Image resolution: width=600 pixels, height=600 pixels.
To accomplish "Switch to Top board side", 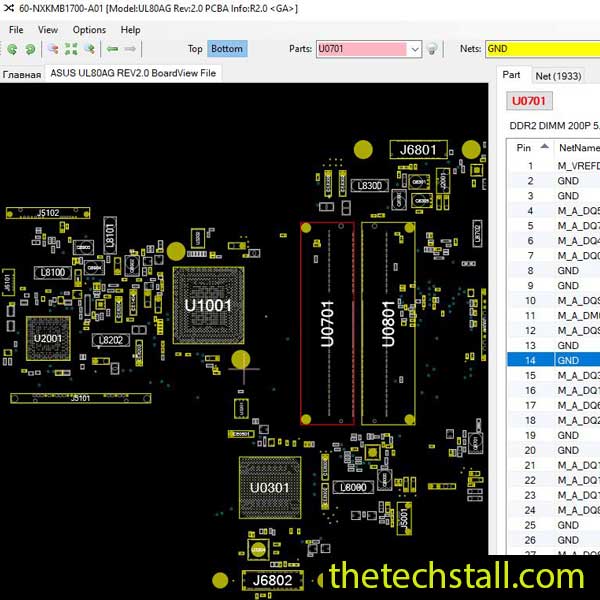I will [195, 49].
